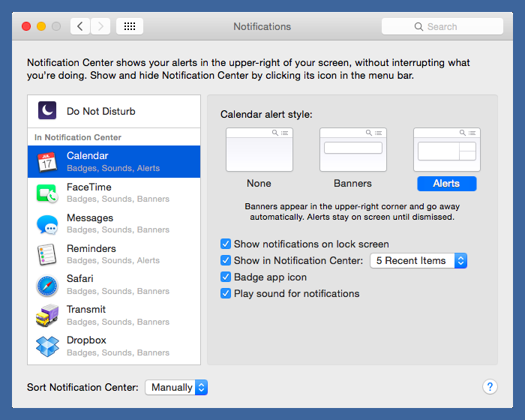Uncheck the Badge app icon option
Image resolution: width=525 pixels, height=420 pixels.
click(226, 277)
